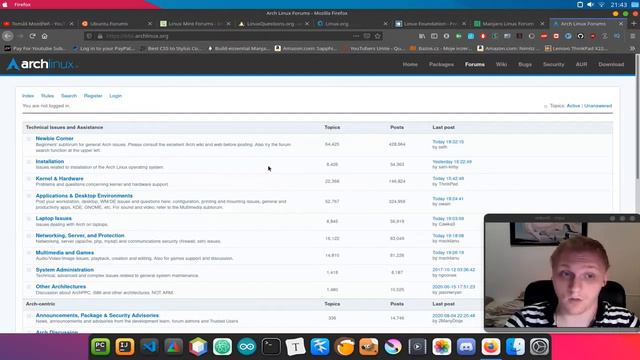Launch Typora from the dock
This screenshot has width=640, height=360.
[x=296, y=347]
